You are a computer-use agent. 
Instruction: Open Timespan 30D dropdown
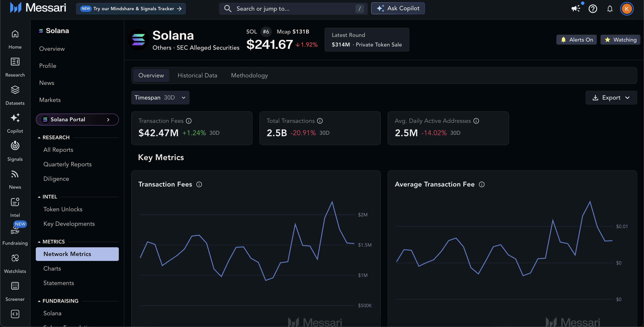pos(160,97)
